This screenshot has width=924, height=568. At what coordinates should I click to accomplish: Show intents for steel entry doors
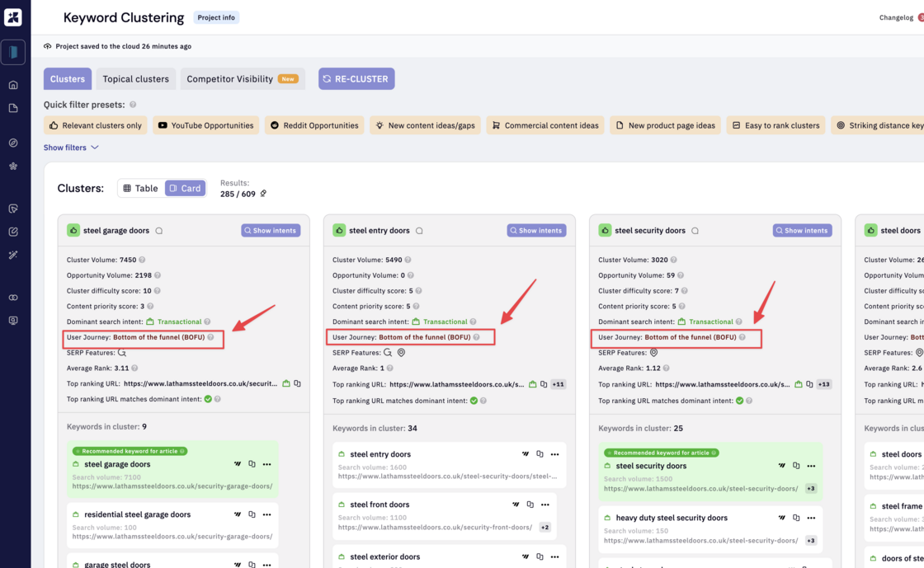(536, 231)
